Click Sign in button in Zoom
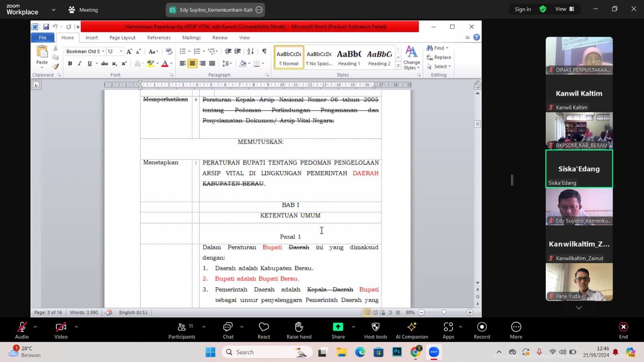The image size is (644, 362). [522, 9]
